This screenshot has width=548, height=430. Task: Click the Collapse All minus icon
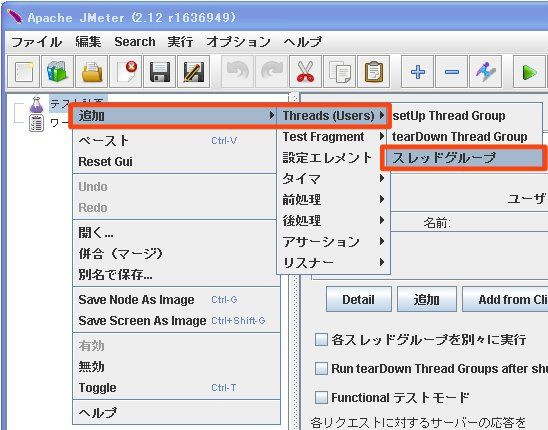pyautogui.click(x=452, y=72)
